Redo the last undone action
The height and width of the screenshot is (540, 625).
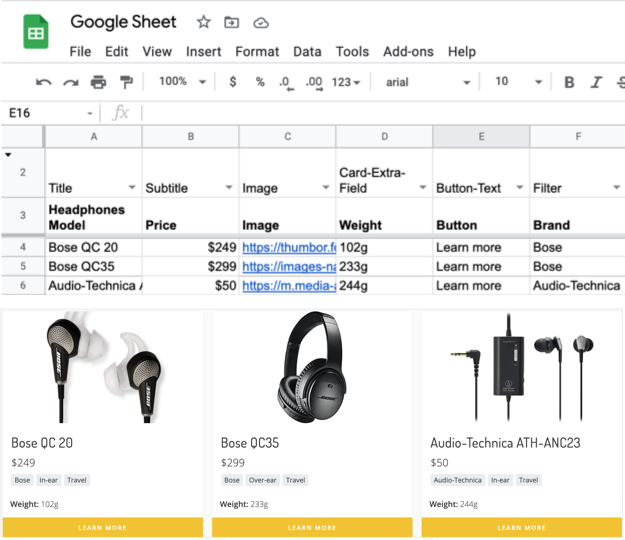[70, 82]
